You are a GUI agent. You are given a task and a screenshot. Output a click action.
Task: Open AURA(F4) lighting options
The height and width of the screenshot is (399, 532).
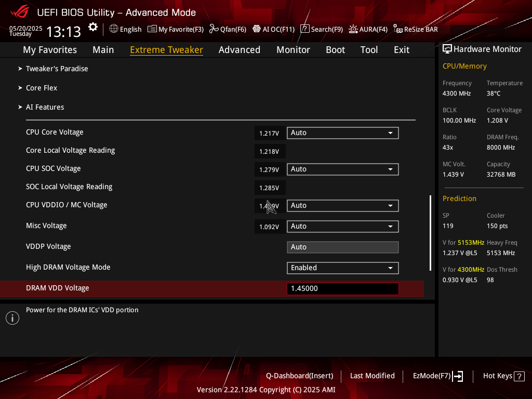tap(368, 29)
